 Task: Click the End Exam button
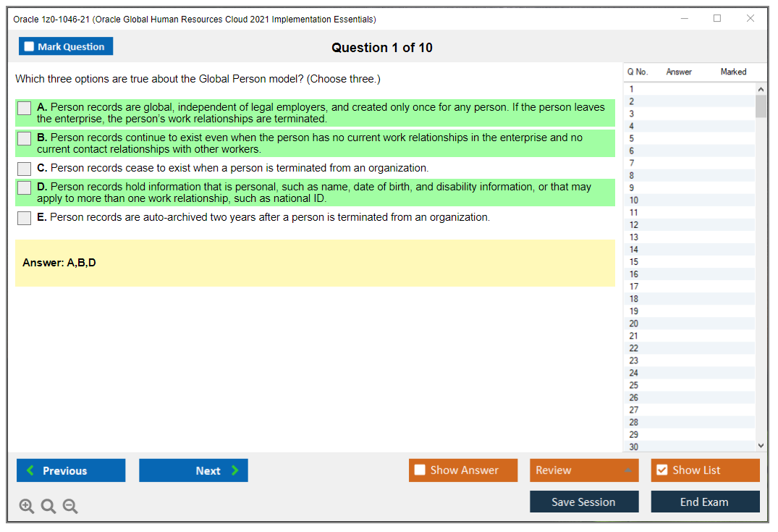click(x=705, y=502)
